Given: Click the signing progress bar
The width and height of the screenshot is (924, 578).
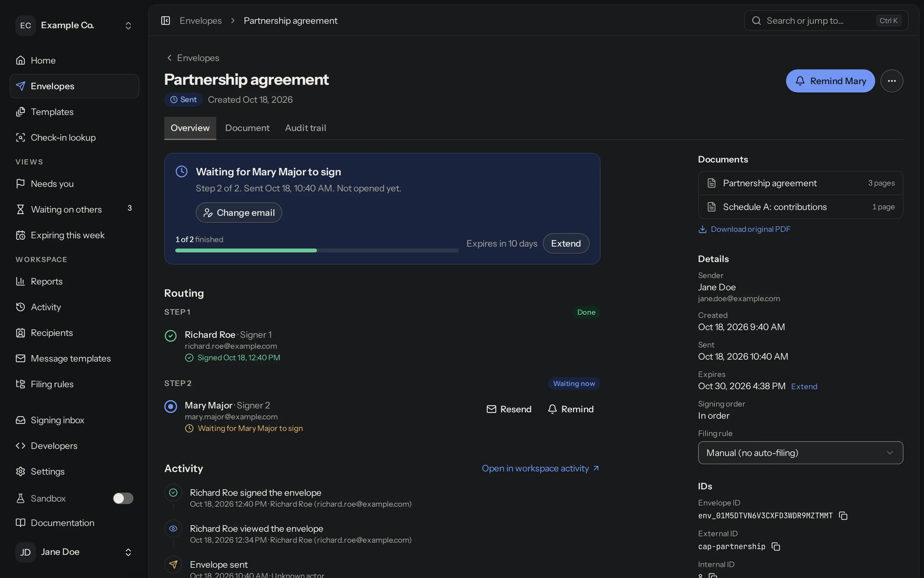Looking at the screenshot, I should (x=317, y=251).
